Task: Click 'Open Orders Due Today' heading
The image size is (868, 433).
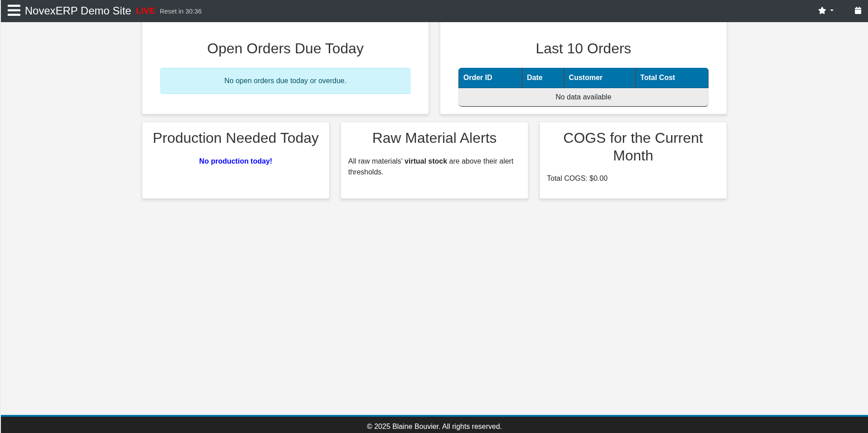Action: pos(285,48)
